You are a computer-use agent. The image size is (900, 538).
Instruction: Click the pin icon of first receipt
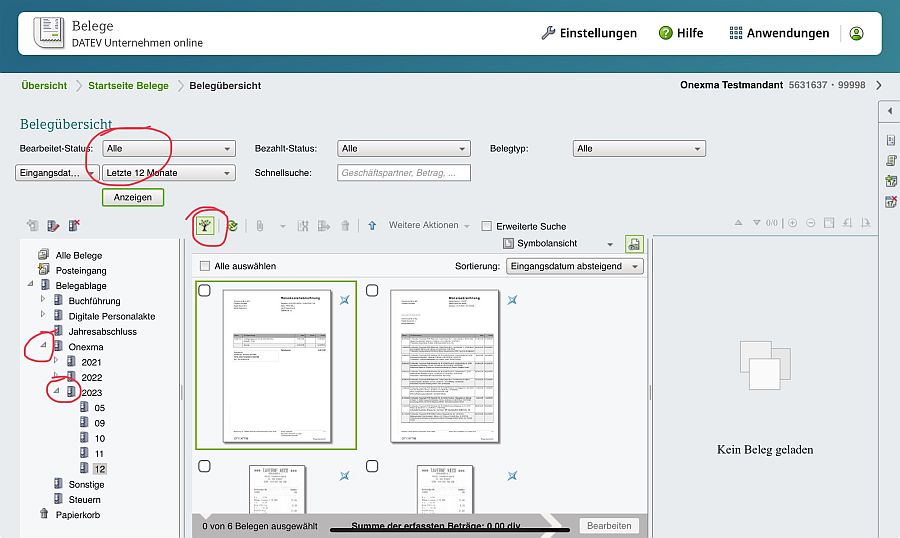344,300
